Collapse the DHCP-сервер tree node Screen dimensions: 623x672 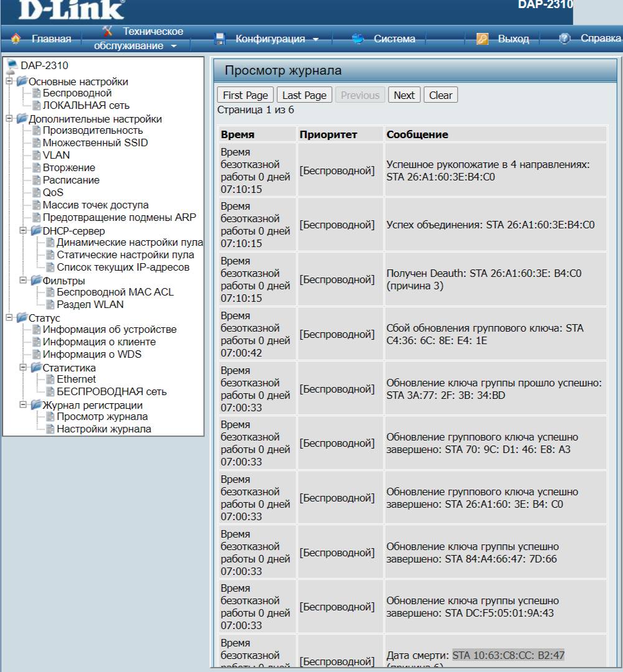click(x=24, y=230)
